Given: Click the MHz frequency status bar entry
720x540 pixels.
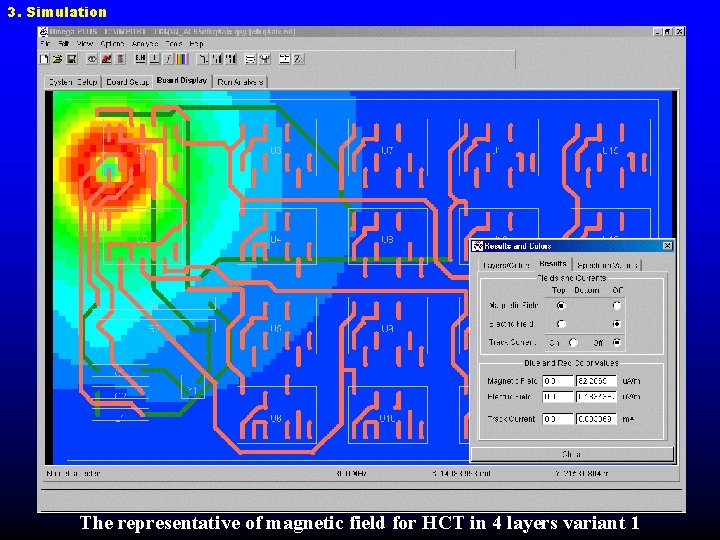Looking at the screenshot, I should click(351, 473).
